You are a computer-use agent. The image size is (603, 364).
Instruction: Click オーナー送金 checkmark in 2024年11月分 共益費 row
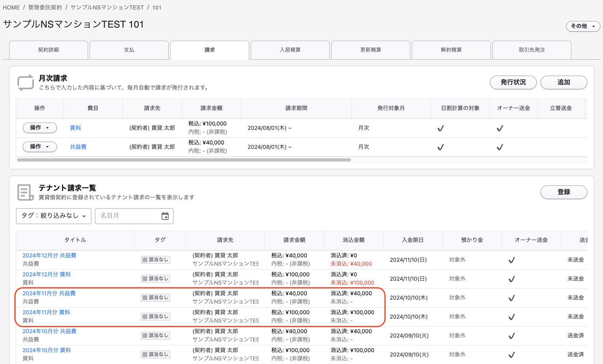pyautogui.click(x=511, y=298)
